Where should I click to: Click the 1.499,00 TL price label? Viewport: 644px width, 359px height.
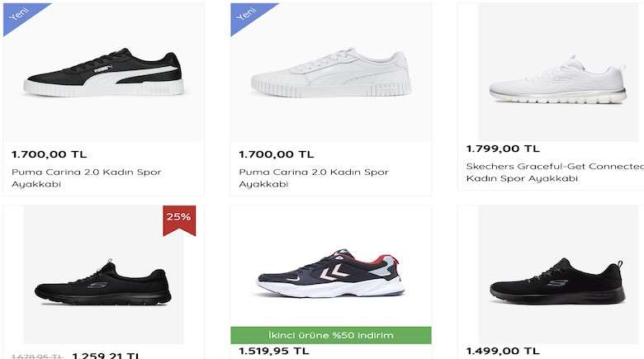(x=503, y=351)
